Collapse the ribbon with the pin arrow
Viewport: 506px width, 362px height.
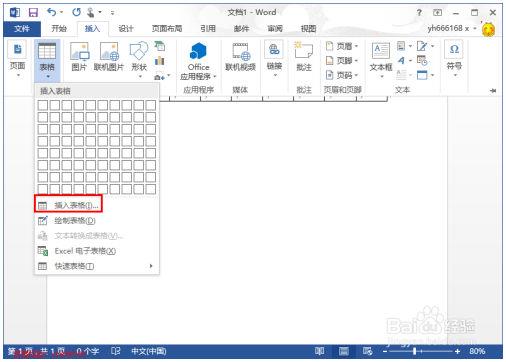pos(493,90)
